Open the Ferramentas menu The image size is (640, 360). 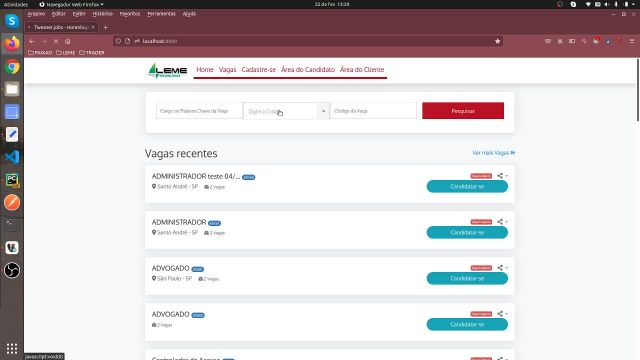click(162, 14)
